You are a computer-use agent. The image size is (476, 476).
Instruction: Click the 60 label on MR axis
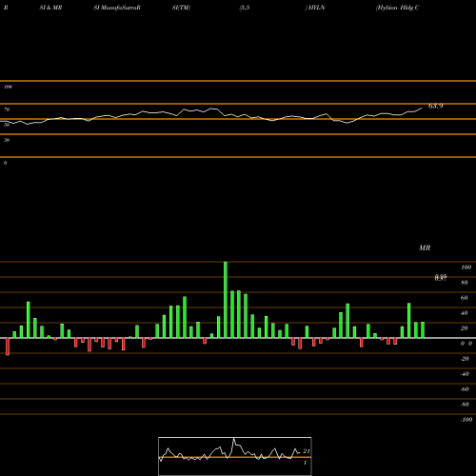465,298
